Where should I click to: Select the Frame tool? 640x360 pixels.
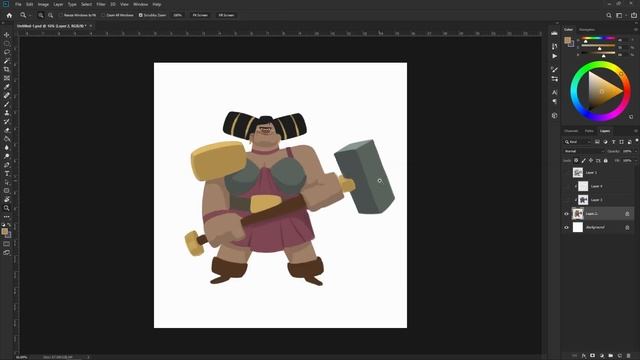(7, 78)
